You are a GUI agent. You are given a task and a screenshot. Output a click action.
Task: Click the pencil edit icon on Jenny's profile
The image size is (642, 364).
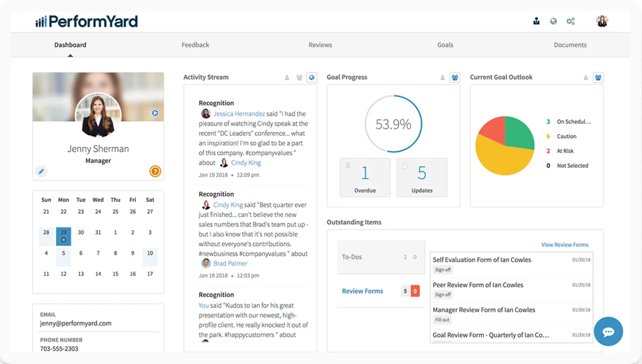click(x=41, y=171)
